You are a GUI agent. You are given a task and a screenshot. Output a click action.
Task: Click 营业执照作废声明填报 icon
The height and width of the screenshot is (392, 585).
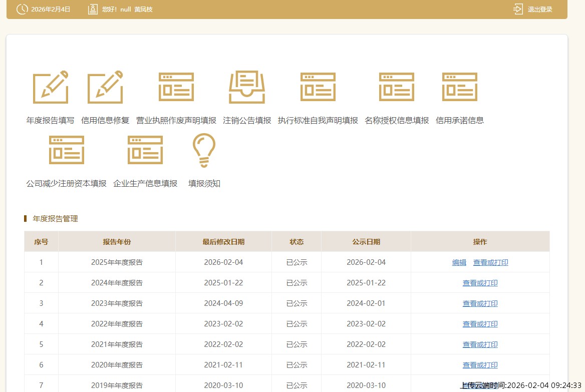pyautogui.click(x=176, y=88)
